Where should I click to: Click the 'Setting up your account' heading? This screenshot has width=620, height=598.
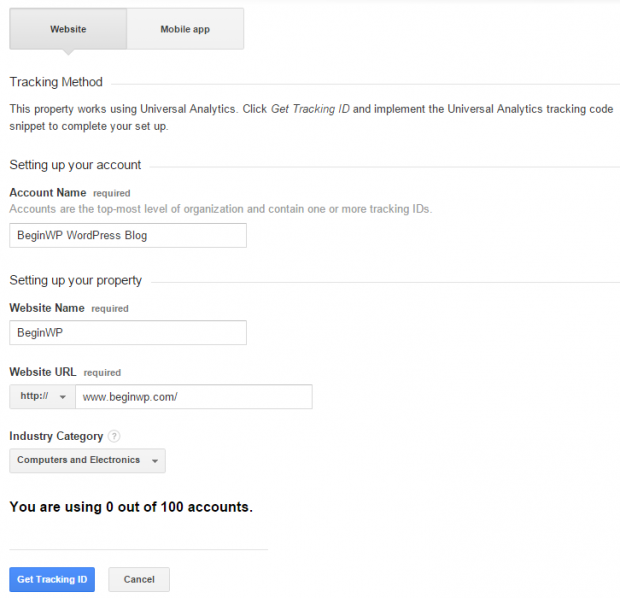tap(75, 165)
